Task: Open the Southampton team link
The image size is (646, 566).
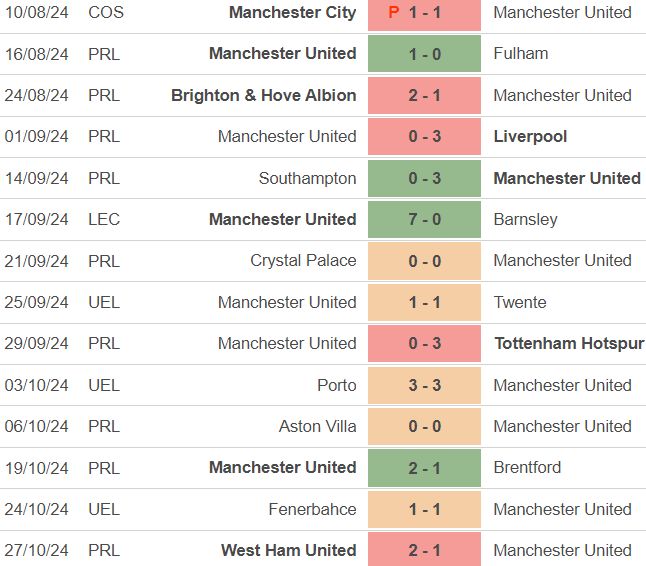Action: click(307, 179)
